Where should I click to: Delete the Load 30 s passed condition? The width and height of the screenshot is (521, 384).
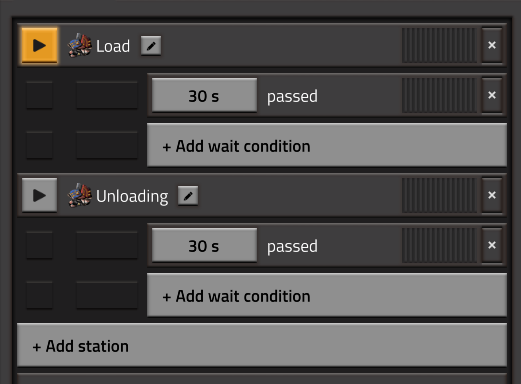[x=492, y=95]
